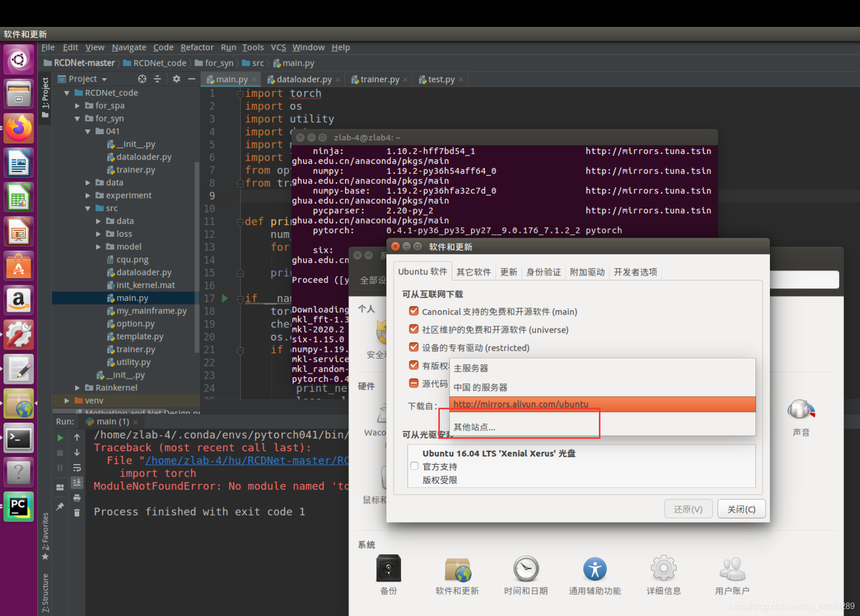This screenshot has height=616, width=860.
Task: Expand the experiment folder
Action: pos(88,195)
